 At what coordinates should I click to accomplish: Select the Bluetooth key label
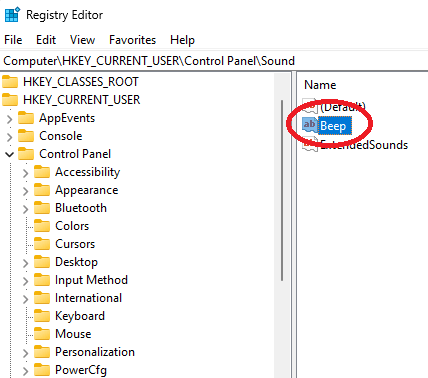(81, 208)
